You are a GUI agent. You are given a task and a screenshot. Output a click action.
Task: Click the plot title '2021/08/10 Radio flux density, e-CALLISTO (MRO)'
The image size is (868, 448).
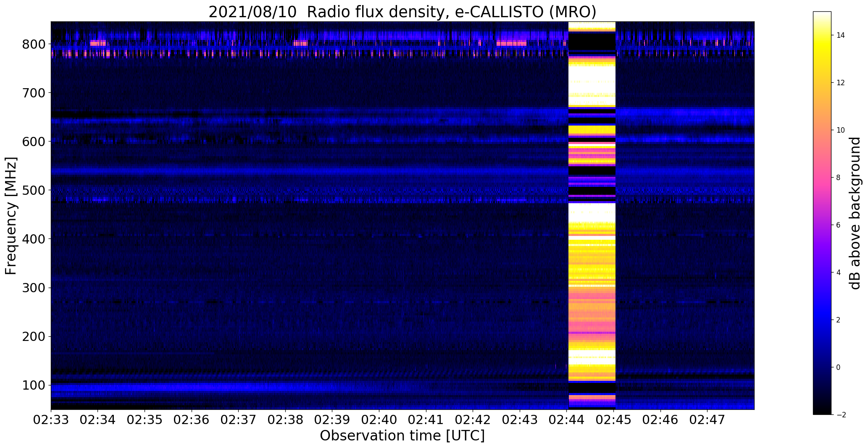point(402,12)
